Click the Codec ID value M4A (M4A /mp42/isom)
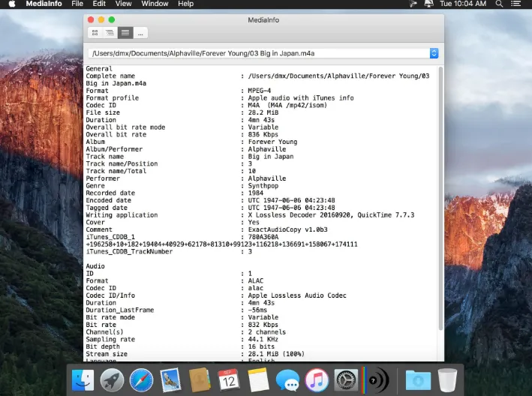The image size is (532, 396). click(287, 105)
